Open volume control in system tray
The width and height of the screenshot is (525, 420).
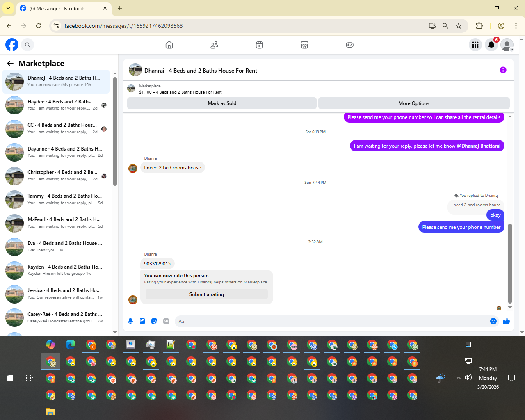pos(468,378)
